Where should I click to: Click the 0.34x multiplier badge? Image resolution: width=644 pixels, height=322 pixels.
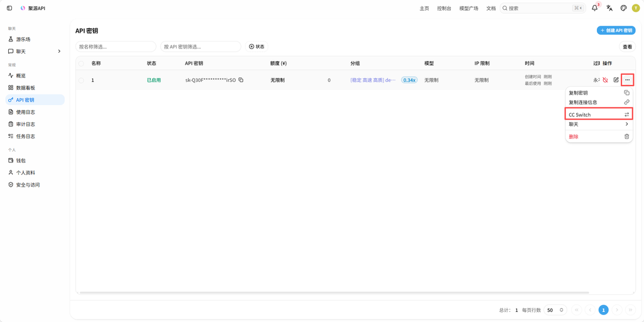(409, 80)
